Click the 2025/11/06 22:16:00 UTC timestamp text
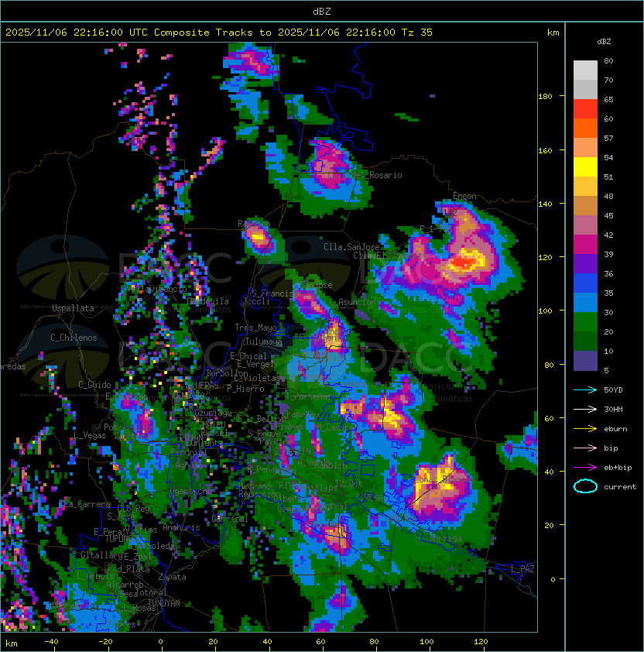The height and width of the screenshot is (652, 644). coord(76,33)
